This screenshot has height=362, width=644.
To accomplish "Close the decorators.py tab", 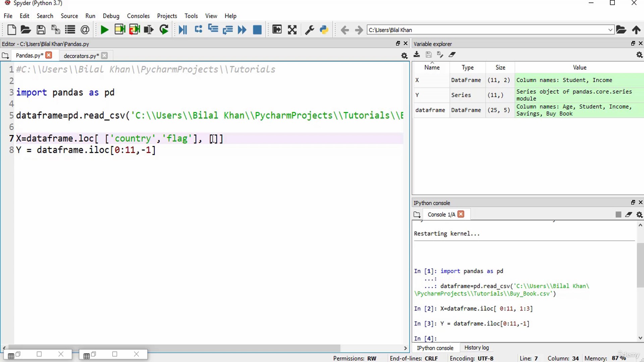I will pos(104,56).
